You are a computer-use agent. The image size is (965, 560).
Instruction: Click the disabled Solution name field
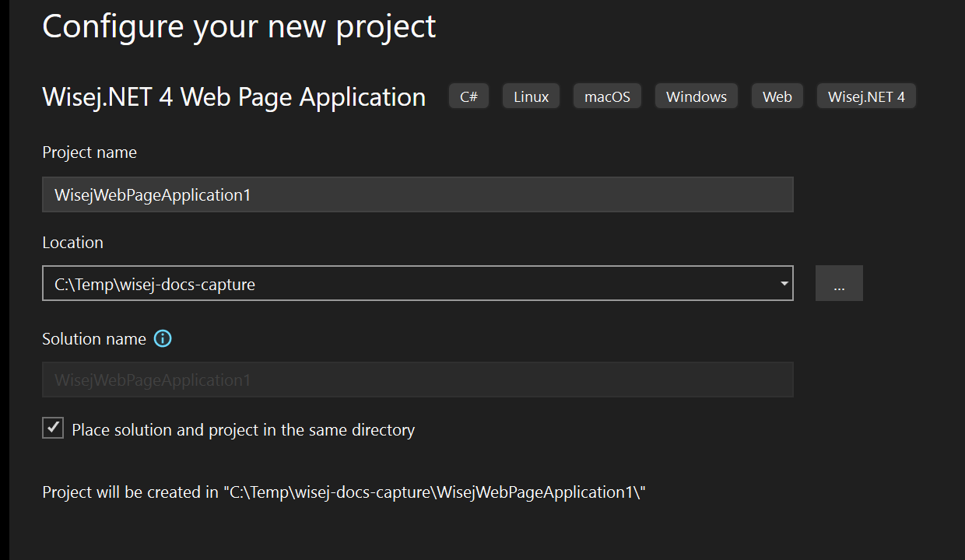point(418,380)
